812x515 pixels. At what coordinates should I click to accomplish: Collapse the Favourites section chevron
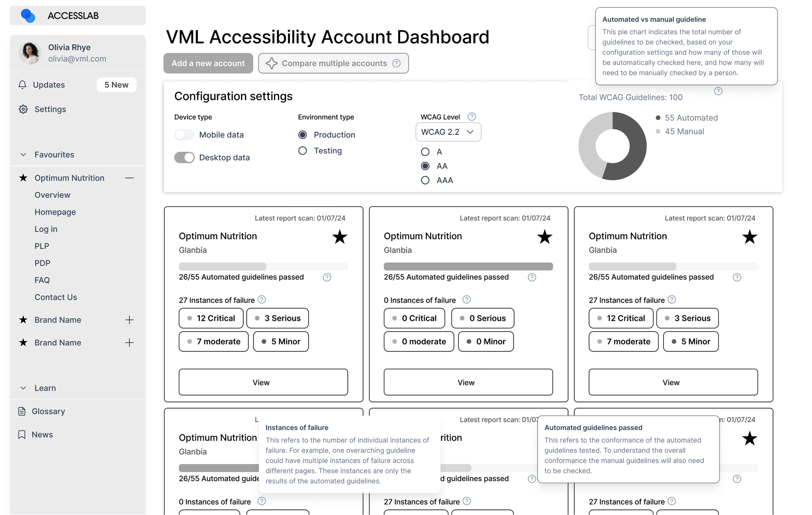[x=23, y=154]
